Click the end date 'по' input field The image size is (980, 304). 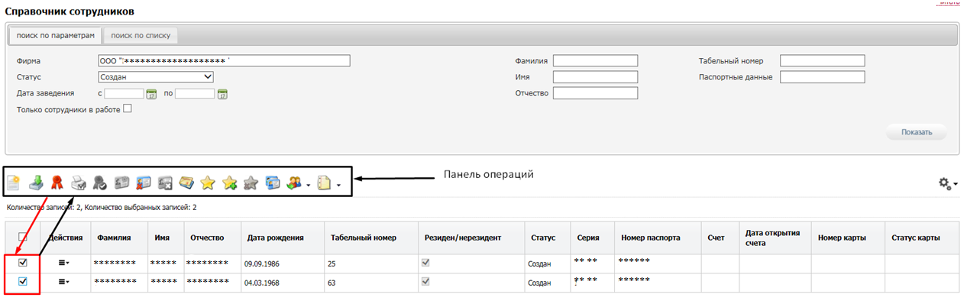(195, 94)
